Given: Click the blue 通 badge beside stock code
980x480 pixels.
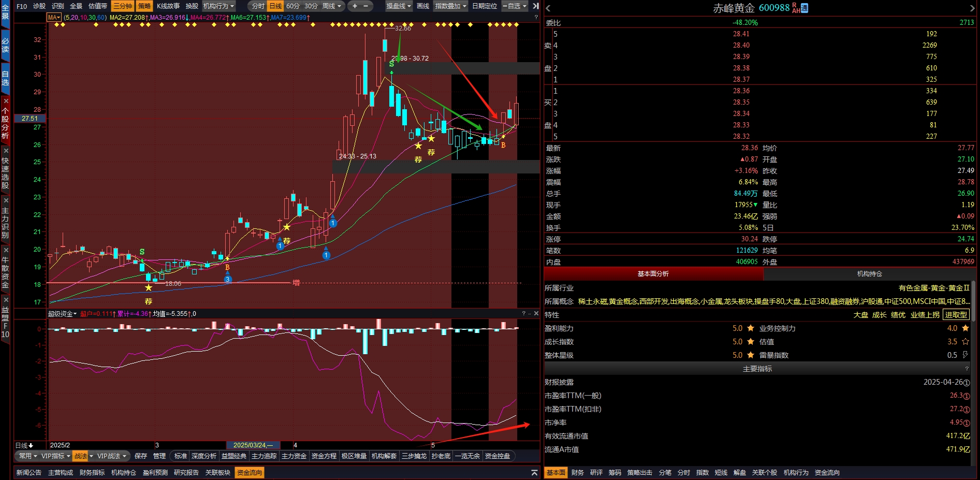Looking at the screenshot, I should point(805,8).
